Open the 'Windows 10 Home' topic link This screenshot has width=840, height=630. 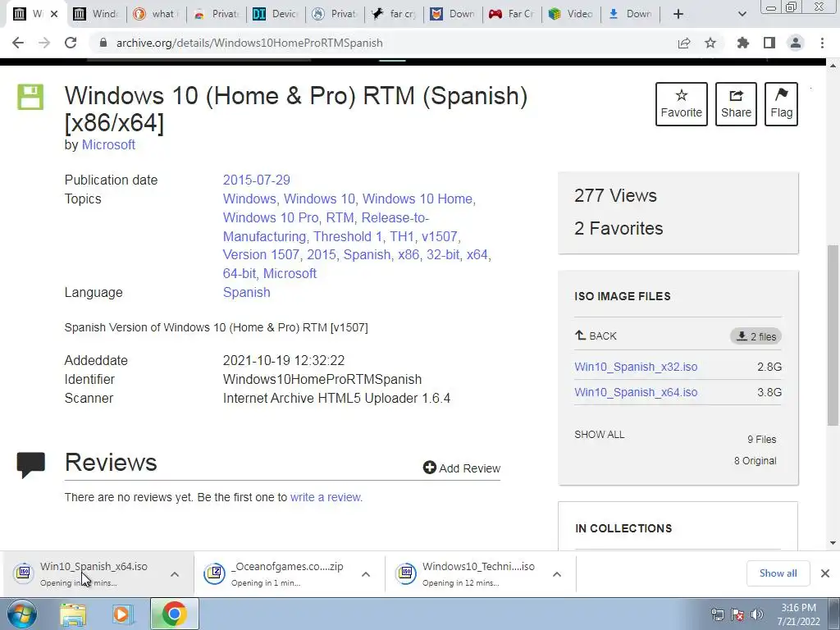(x=418, y=199)
